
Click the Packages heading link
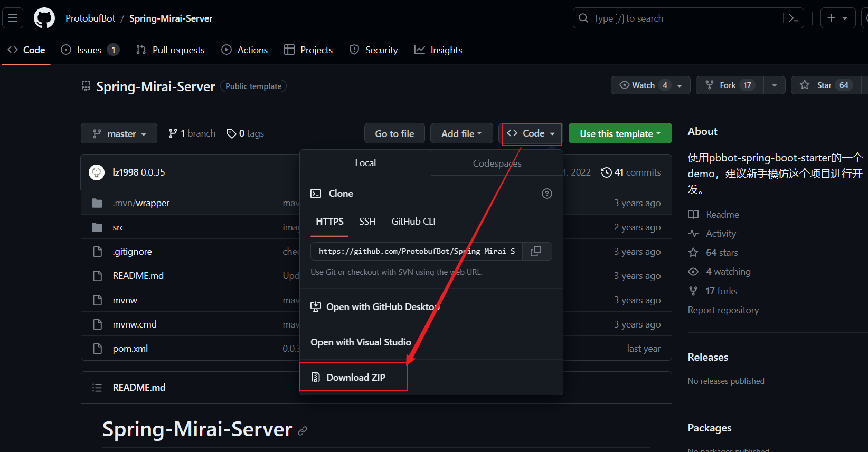point(710,428)
